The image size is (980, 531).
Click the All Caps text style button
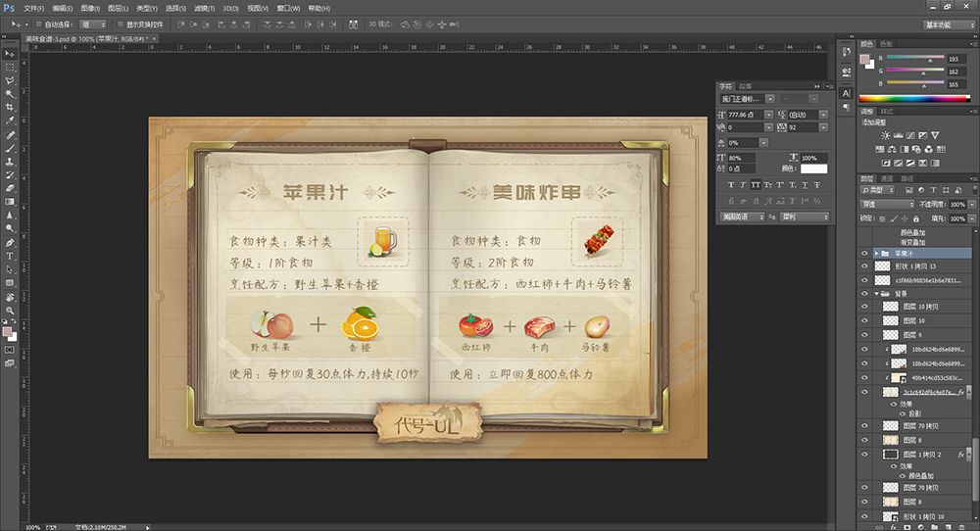[x=755, y=184]
